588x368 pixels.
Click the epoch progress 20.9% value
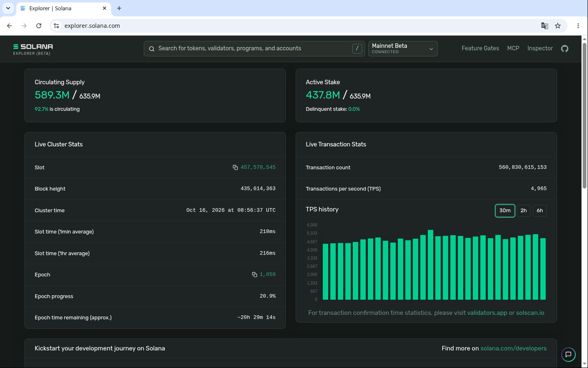pyautogui.click(x=268, y=296)
